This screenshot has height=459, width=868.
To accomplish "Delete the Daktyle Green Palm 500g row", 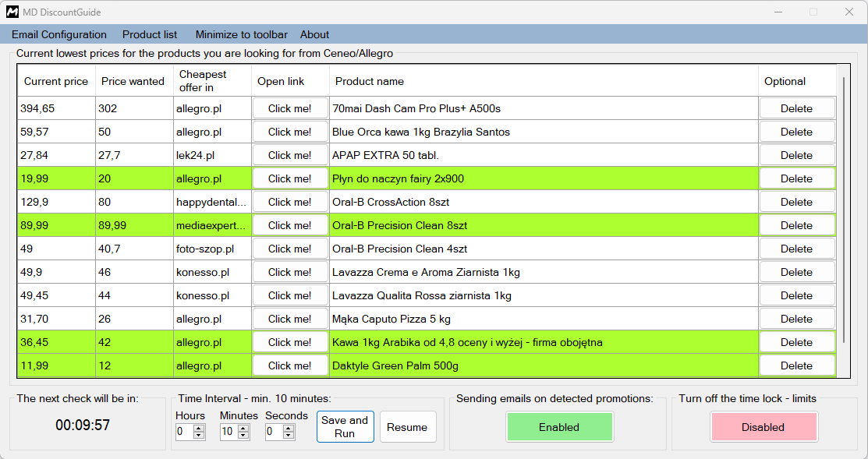I will 796,365.
